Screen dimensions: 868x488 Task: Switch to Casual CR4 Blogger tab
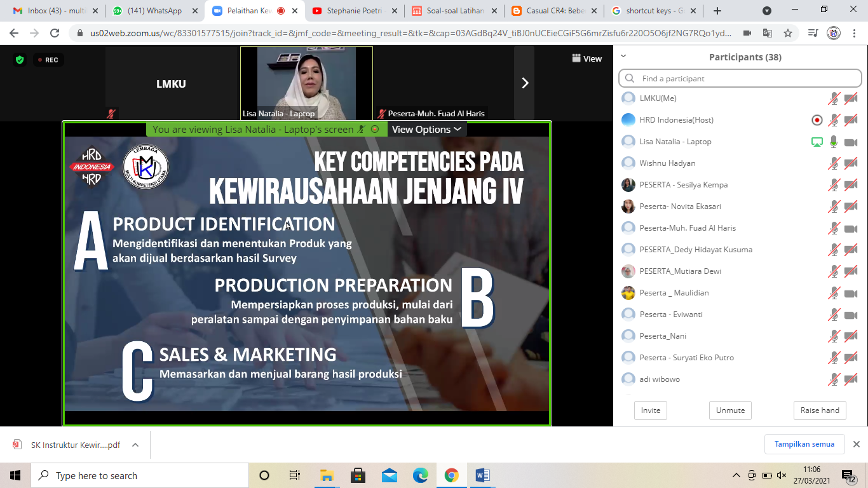point(554,11)
